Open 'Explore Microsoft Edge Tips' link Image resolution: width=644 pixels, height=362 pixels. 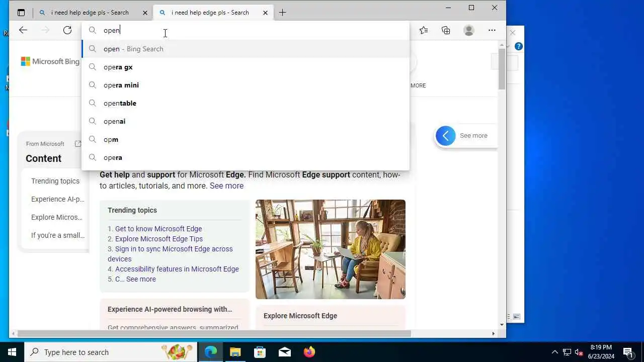tap(159, 239)
